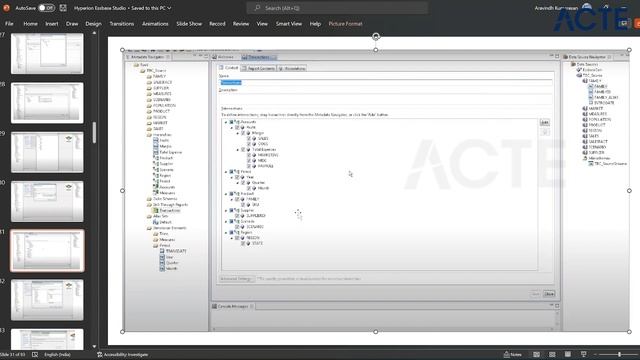Open Accessibility Investigate in status bar
Screen dimensions: 640x360
[123, 355]
